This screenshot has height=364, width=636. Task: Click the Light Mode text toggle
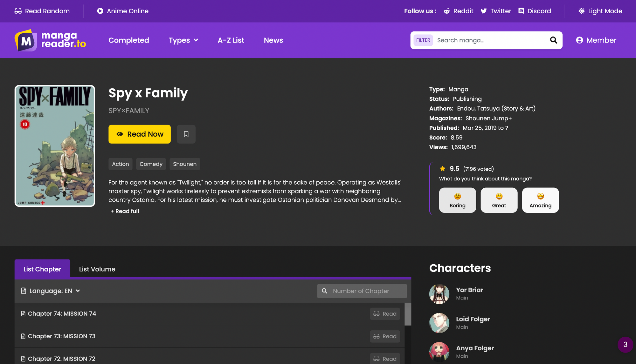point(605,11)
